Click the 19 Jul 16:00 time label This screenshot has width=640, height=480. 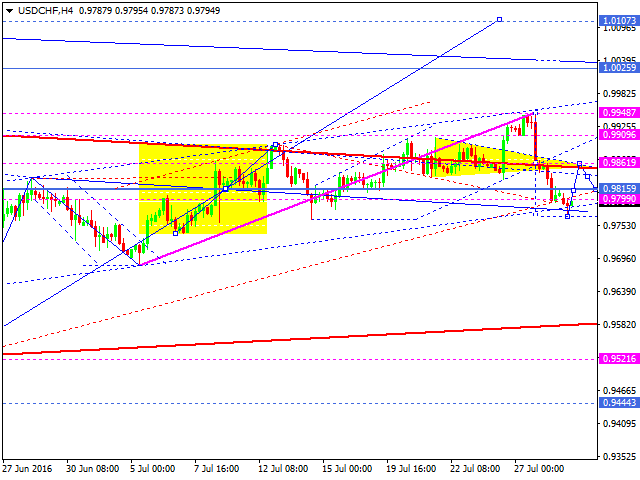pyautogui.click(x=411, y=469)
